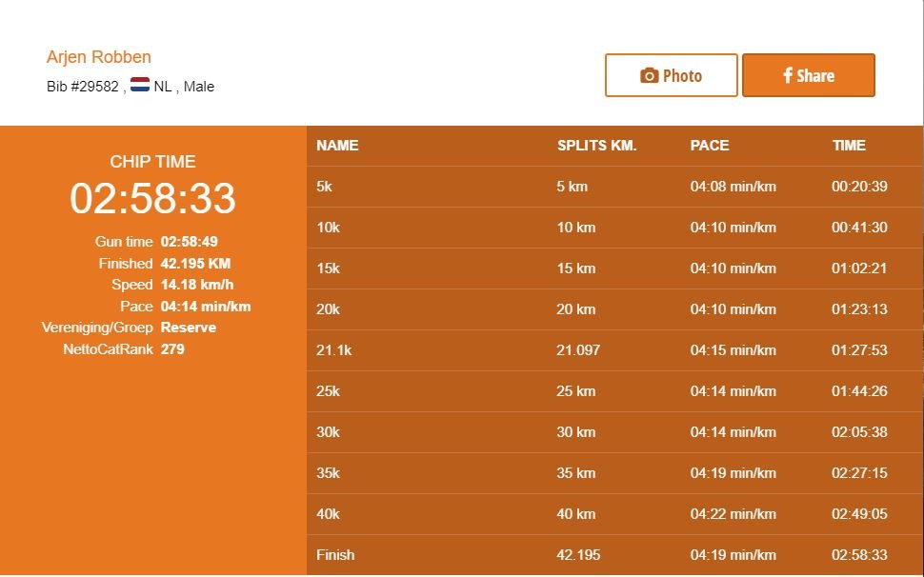Screen dimensions: 924x577
Task: Open the Photo button
Action: click(671, 75)
